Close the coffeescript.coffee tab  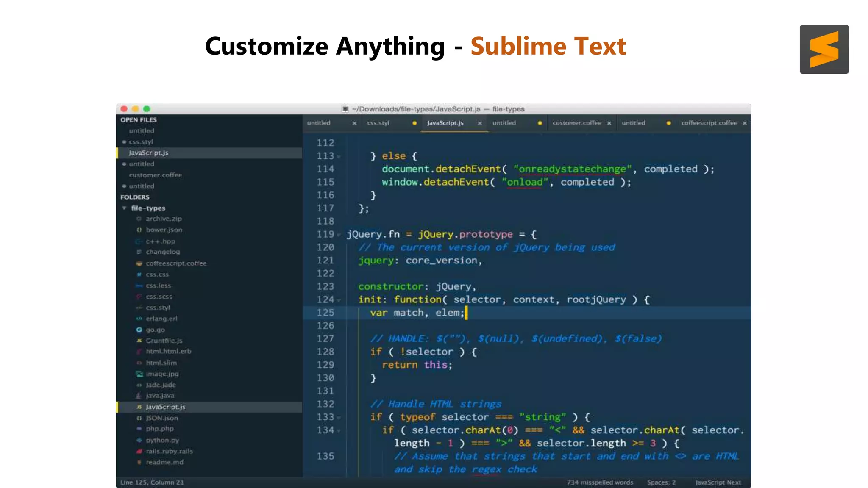745,123
